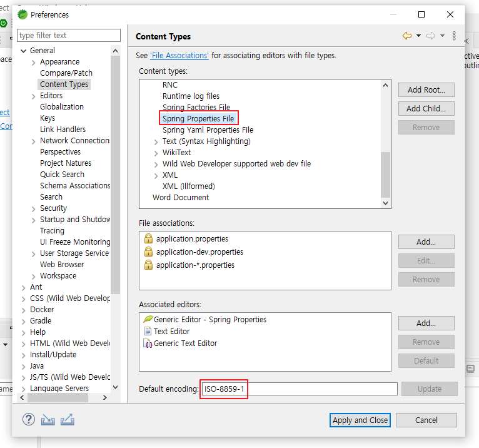The image size is (479, 448).
Task: Open the three-dot view menu icon
Action: (x=454, y=36)
